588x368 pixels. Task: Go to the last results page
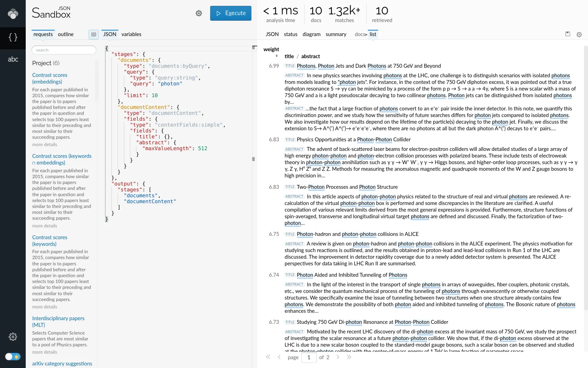click(x=349, y=357)
